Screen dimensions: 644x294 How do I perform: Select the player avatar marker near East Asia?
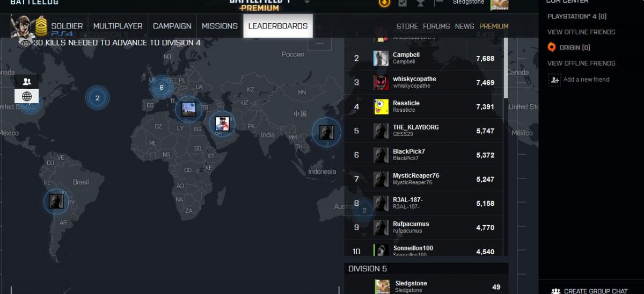pyautogui.click(x=327, y=132)
